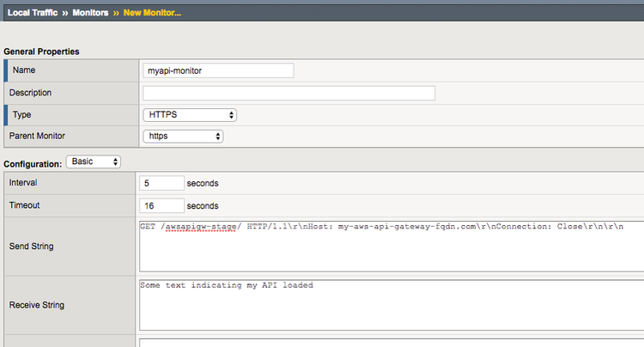Screen dimensions: 644x347
Task: Click inside the Send String text area
Action: [391, 246]
